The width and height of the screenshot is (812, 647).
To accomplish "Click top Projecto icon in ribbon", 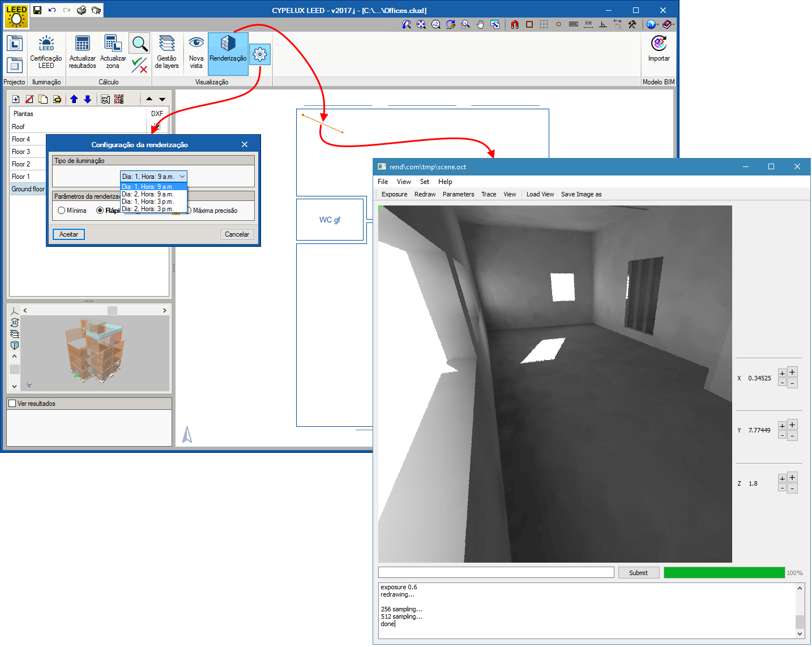I will 15,44.
